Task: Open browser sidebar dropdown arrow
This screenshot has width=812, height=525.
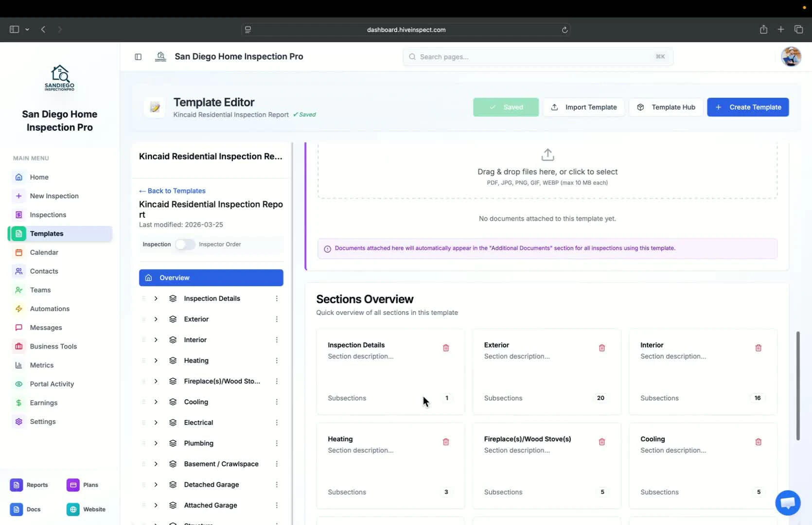Action: (27, 29)
